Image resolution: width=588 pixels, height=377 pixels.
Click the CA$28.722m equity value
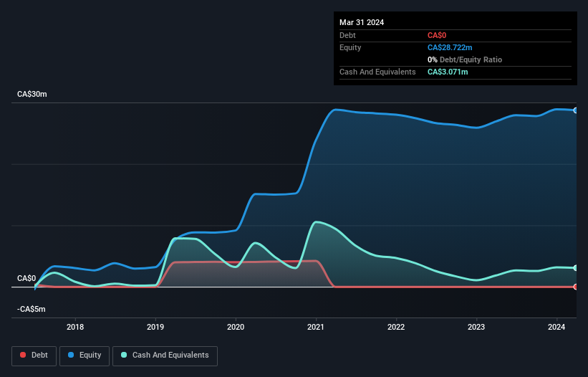pyautogui.click(x=450, y=47)
